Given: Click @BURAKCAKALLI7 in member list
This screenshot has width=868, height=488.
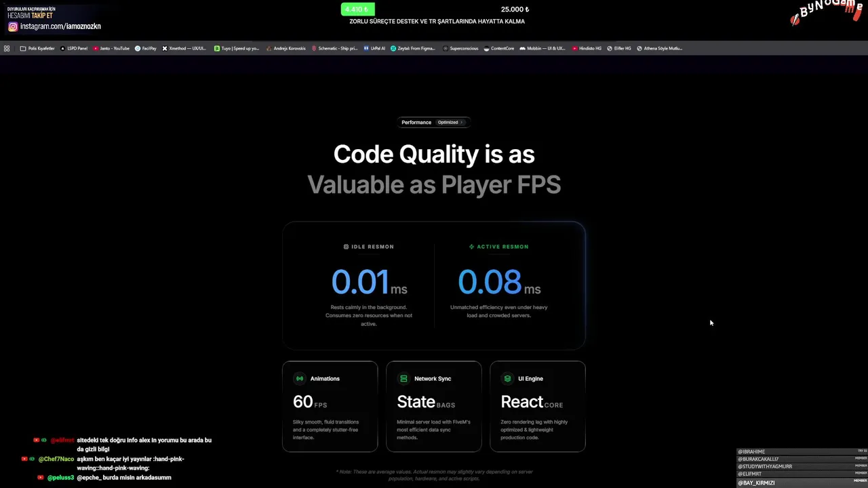Looking at the screenshot, I should point(758,459).
